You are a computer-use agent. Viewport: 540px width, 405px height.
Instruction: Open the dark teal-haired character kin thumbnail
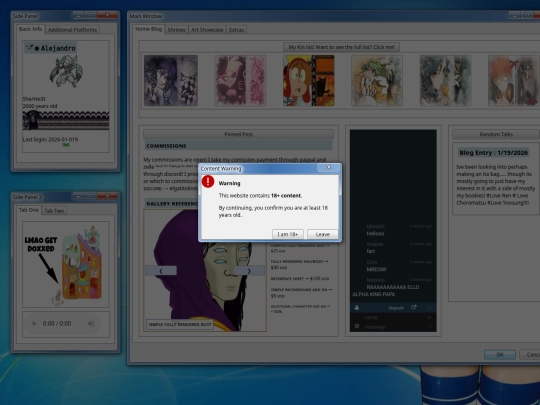pyautogui.click(x=445, y=80)
